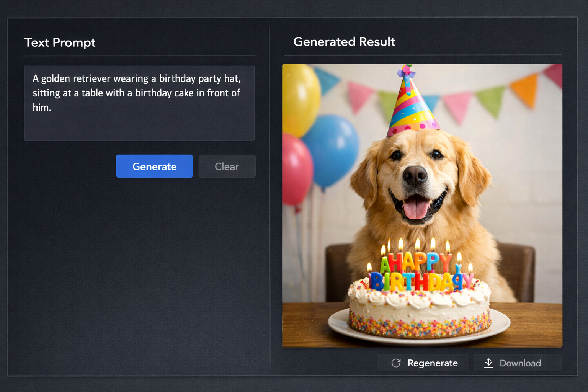The width and height of the screenshot is (588, 392).
Task: Focus the text prompt input box
Action: pos(139,103)
